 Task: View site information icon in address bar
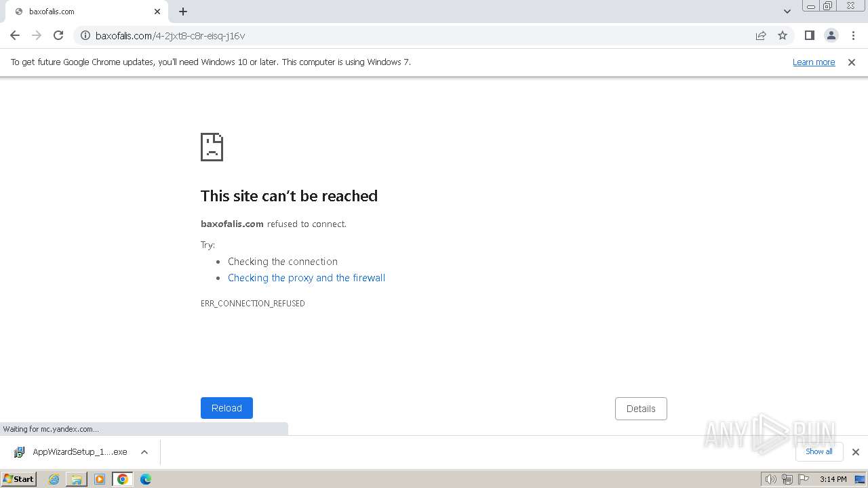click(x=85, y=35)
